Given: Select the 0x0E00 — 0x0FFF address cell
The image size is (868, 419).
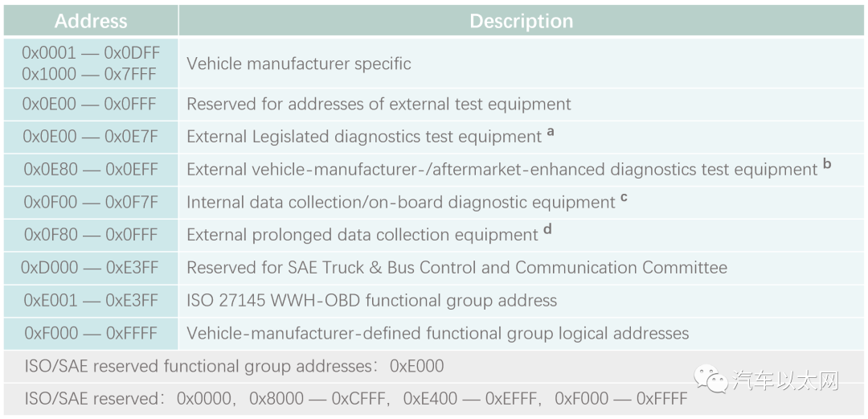Looking at the screenshot, I should tap(91, 105).
